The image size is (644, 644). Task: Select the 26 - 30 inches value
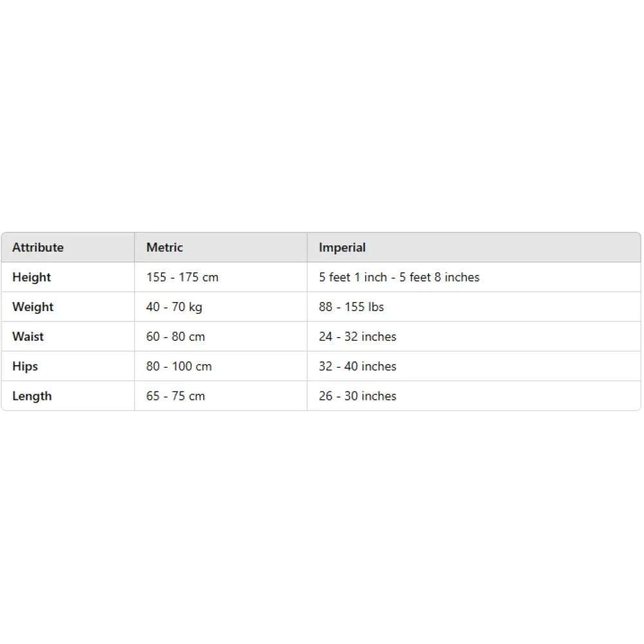pos(357,396)
